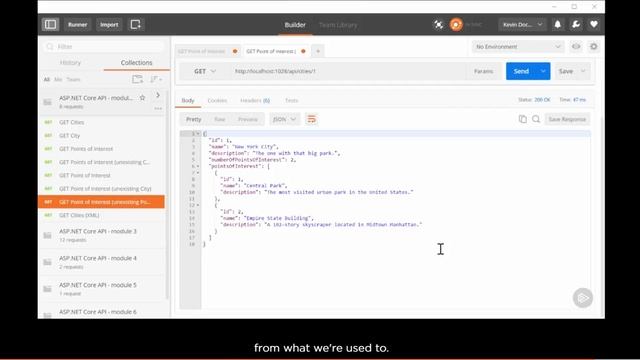Select Raw view mode
Viewport: 640px width, 360px height.
click(220, 119)
